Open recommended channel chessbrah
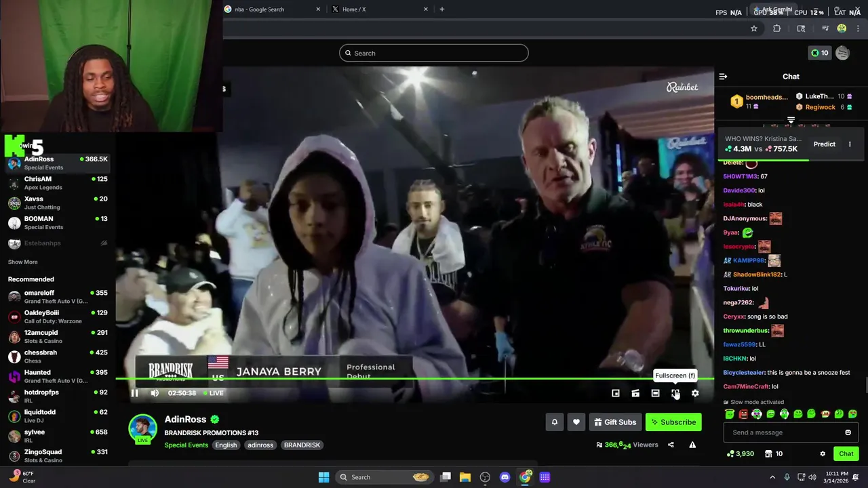The height and width of the screenshot is (488, 868). [58, 357]
